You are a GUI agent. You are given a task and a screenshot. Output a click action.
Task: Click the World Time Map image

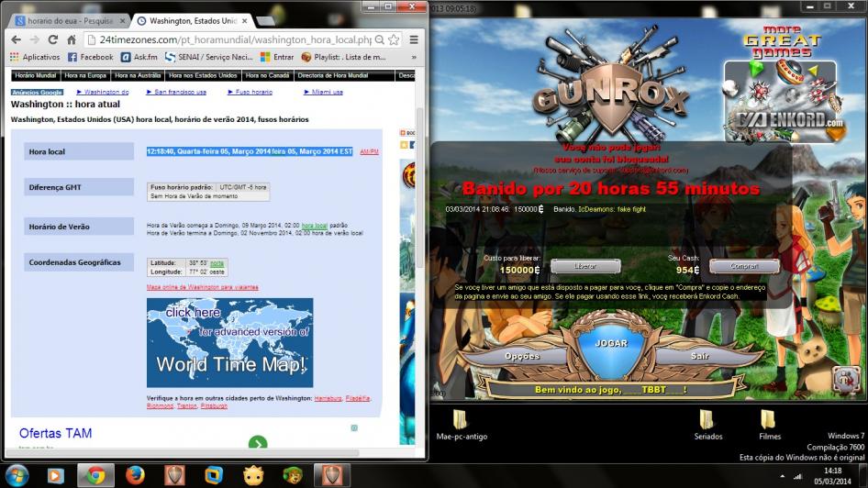[229, 342]
